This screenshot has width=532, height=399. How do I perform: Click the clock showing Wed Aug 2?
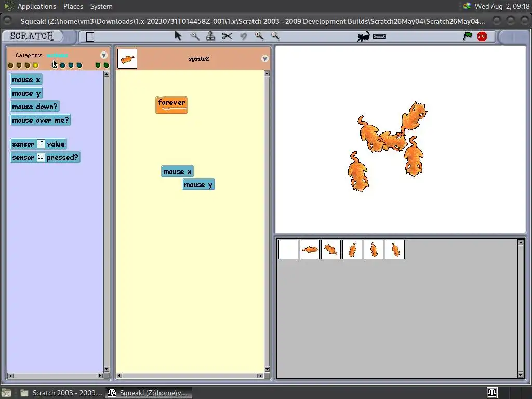pos(502,6)
